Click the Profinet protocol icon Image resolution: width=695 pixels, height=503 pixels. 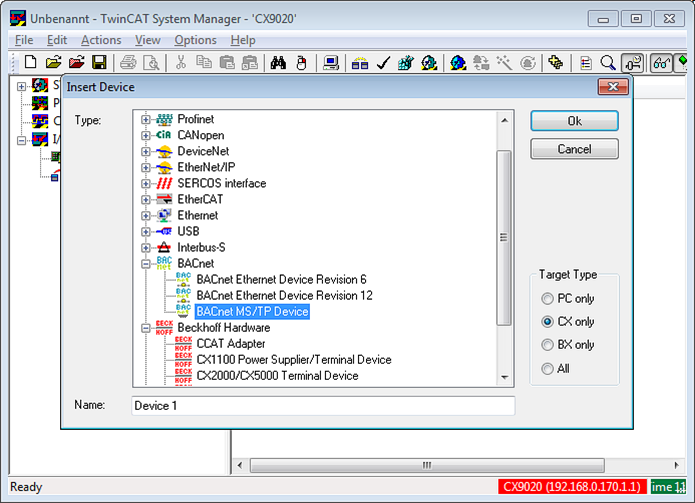(x=164, y=119)
